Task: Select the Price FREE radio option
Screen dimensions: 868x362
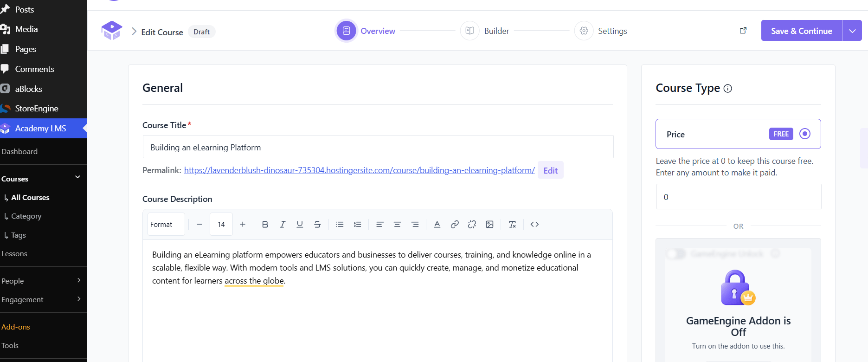Action: (805, 134)
